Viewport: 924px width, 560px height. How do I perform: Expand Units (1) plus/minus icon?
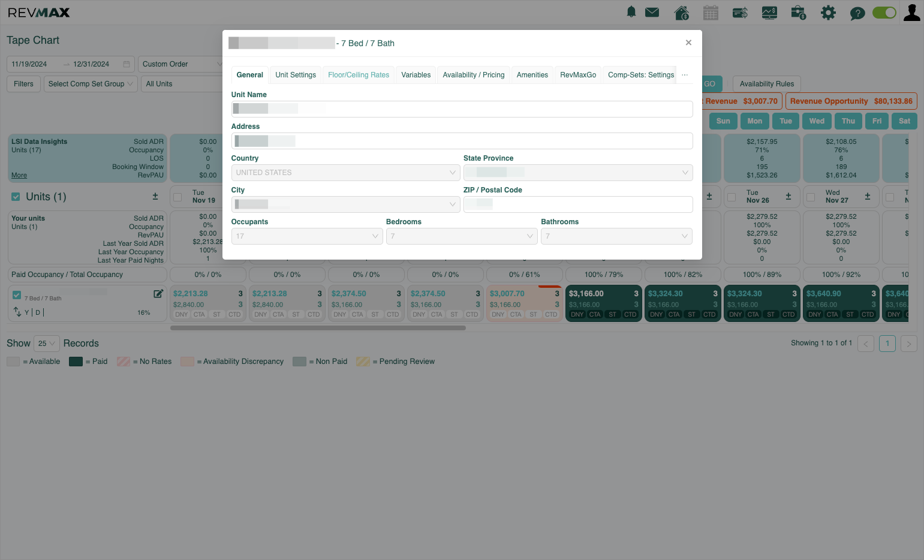(x=155, y=197)
